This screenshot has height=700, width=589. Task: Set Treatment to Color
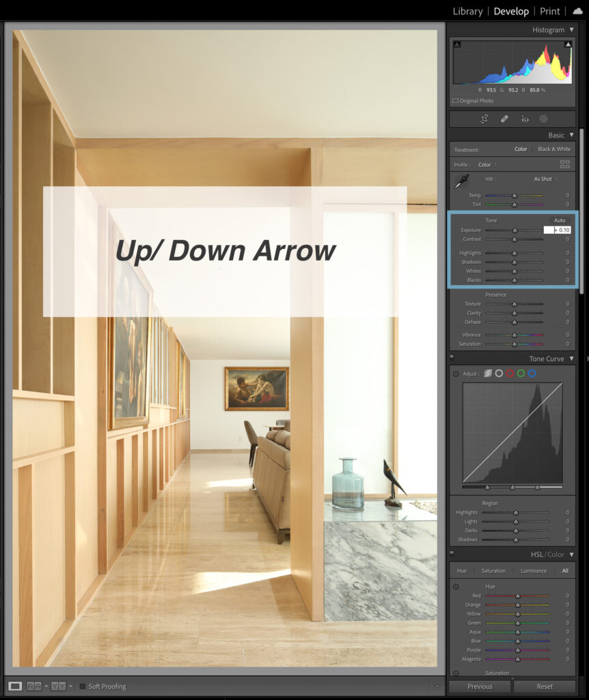521,149
